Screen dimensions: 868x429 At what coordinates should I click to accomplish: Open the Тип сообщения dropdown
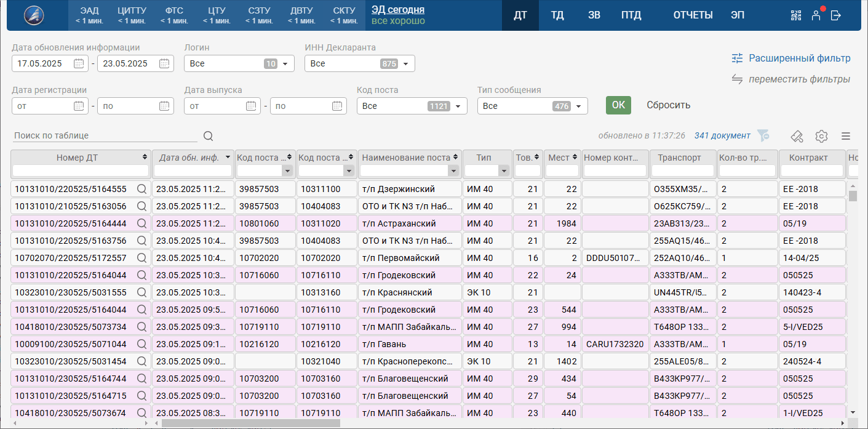[x=578, y=106]
